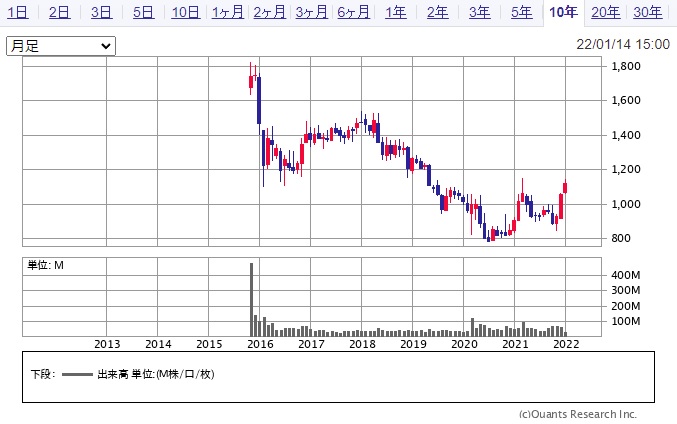
Task: Click the 1,400 price axis label
Action: click(626, 135)
